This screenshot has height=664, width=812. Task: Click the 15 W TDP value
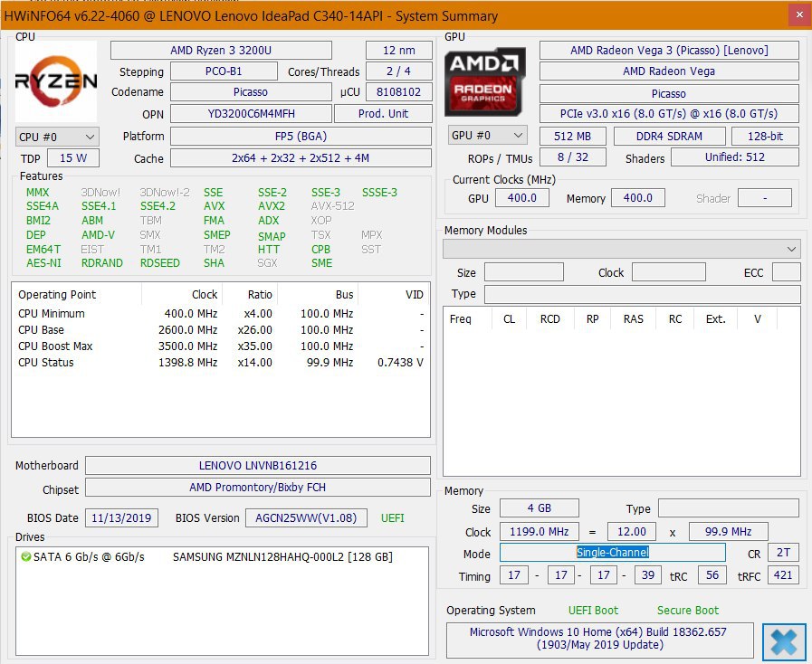(73, 157)
